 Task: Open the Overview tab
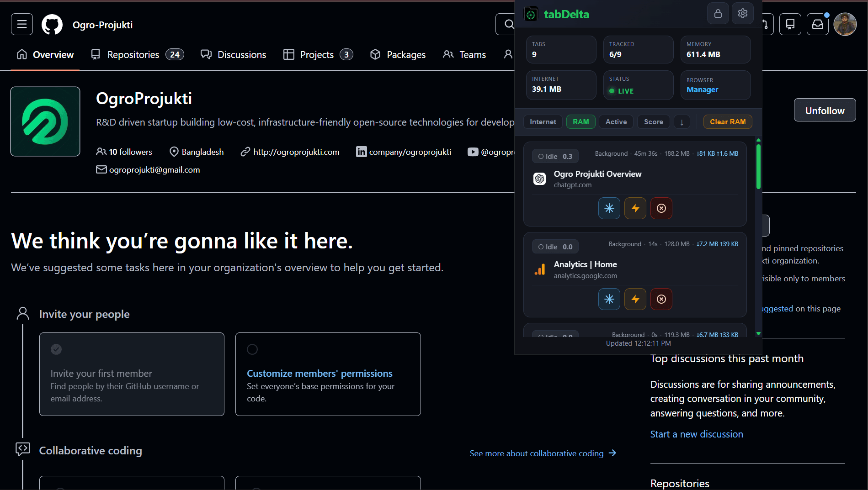tap(45, 54)
